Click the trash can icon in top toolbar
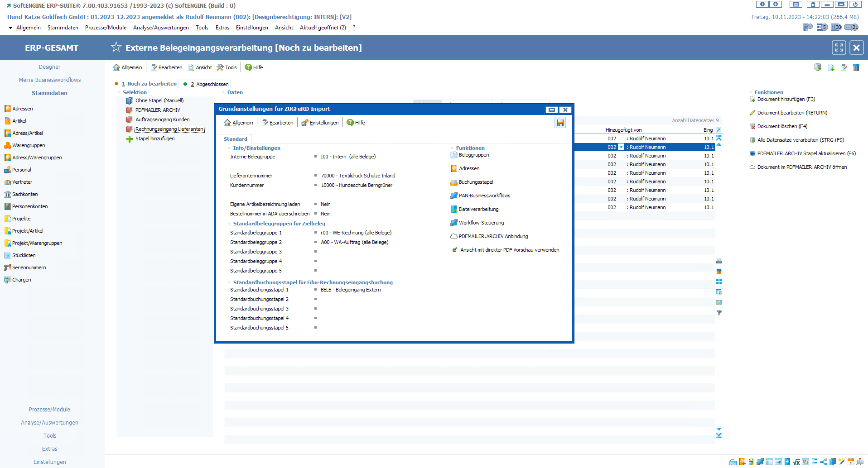 pyautogui.click(x=856, y=67)
